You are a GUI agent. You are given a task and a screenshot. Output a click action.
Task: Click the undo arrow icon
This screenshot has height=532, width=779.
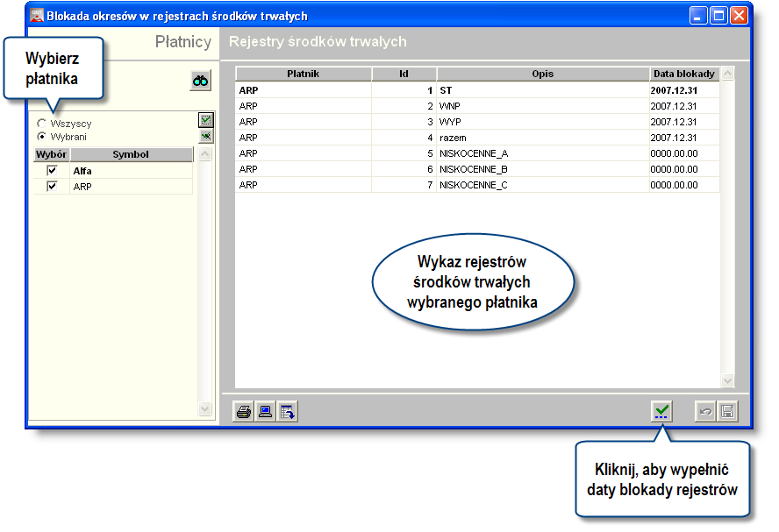(705, 411)
